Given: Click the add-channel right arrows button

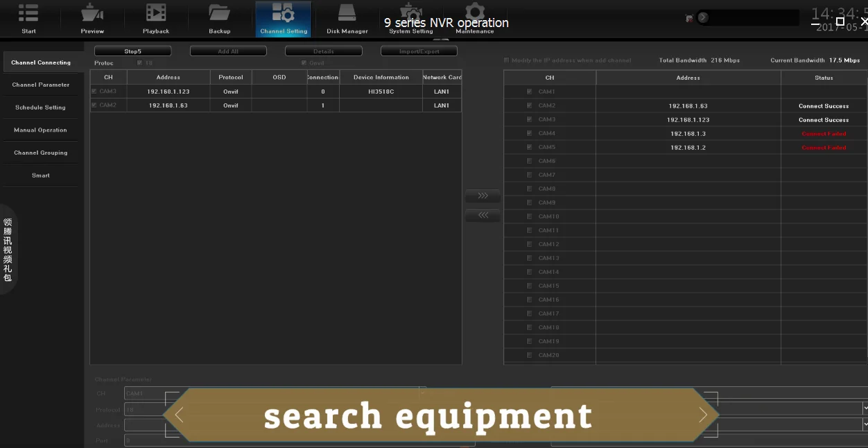Looking at the screenshot, I should (x=483, y=196).
